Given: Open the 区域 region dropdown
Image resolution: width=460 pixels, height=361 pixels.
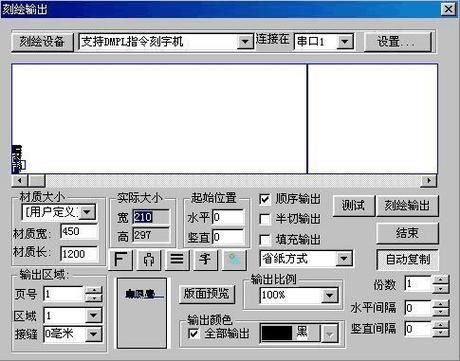Looking at the screenshot, I should point(93,315).
